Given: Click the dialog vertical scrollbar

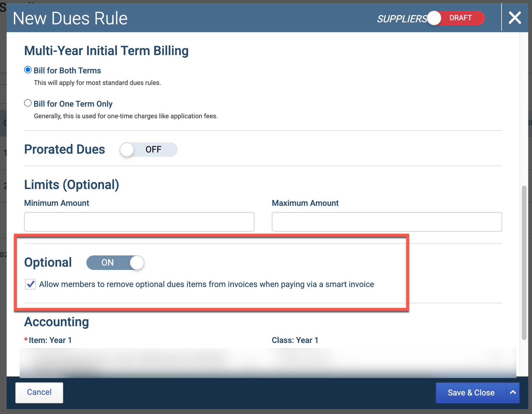Looking at the screenshot, I should click(x=524, y=263).
